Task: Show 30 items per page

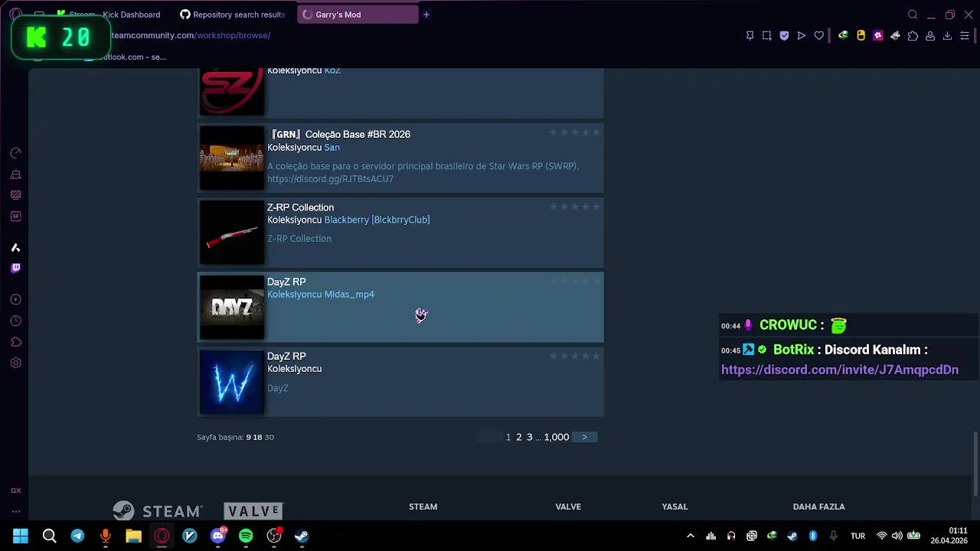Action: click(x=269, y=437)
